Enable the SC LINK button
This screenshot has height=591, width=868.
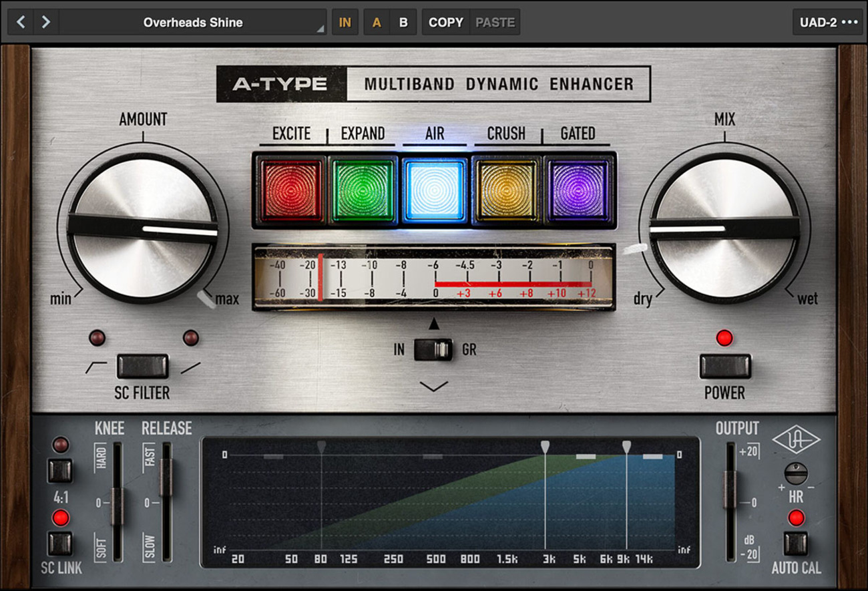tap(60, 543)
